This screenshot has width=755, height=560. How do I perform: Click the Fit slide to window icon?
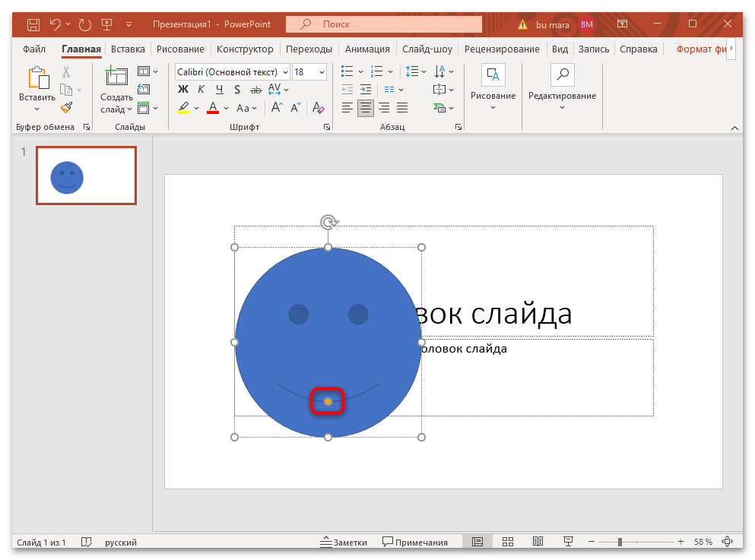coord(728,542)
